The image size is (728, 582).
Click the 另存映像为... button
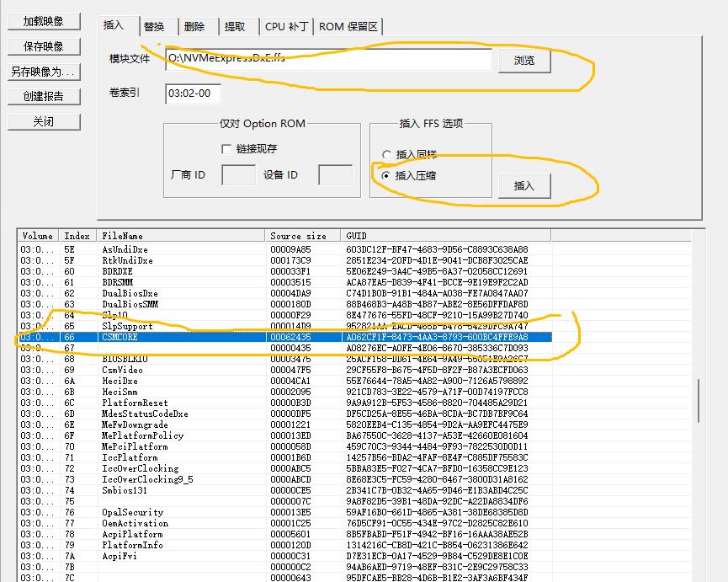44,72
